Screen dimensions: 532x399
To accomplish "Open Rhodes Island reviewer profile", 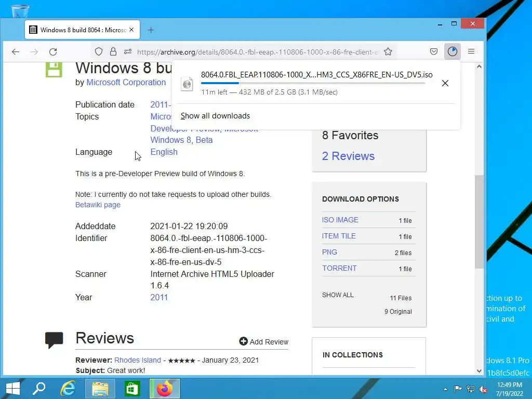I will [137, 361].
